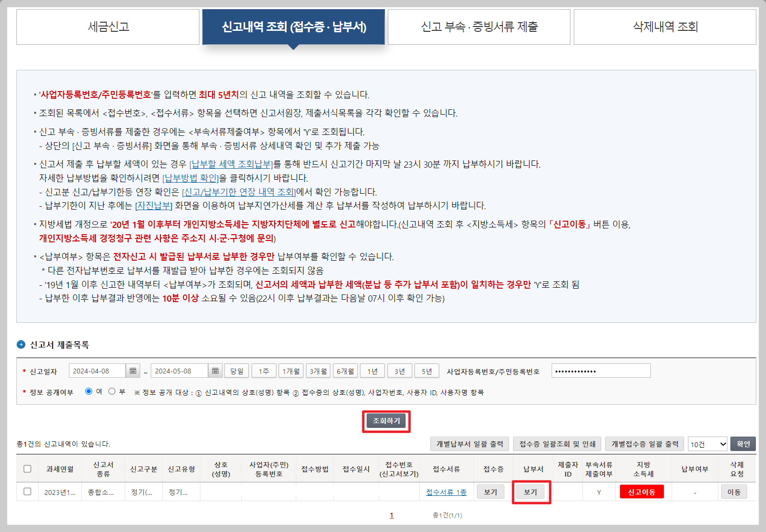766x532 pixels.
Task: Click the 접수번호 (신고서보기) column header
Action: tap(399, 469)
